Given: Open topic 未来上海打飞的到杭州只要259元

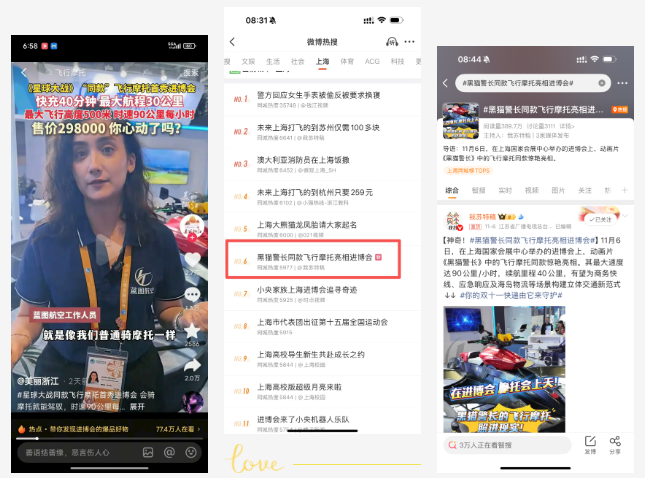Looking at the screenshot, I should 322,197.
